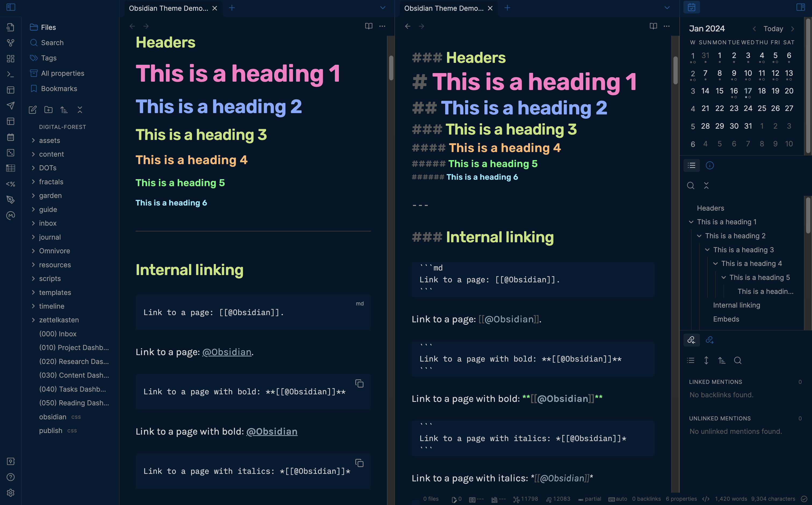Click the search icon in the properties panel
The height and width of the screenshot is (505, 812).
tap(738, 361)
